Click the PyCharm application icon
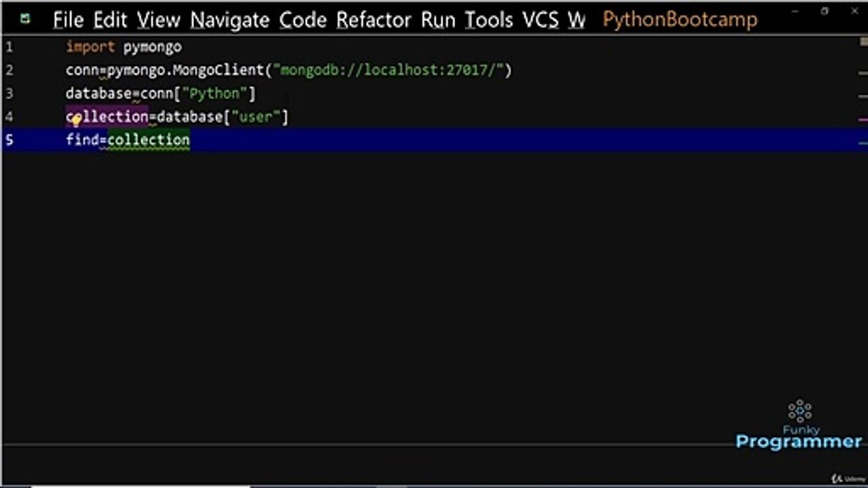The height and width of the screenshot is (488, 868). tap(25, 19)
